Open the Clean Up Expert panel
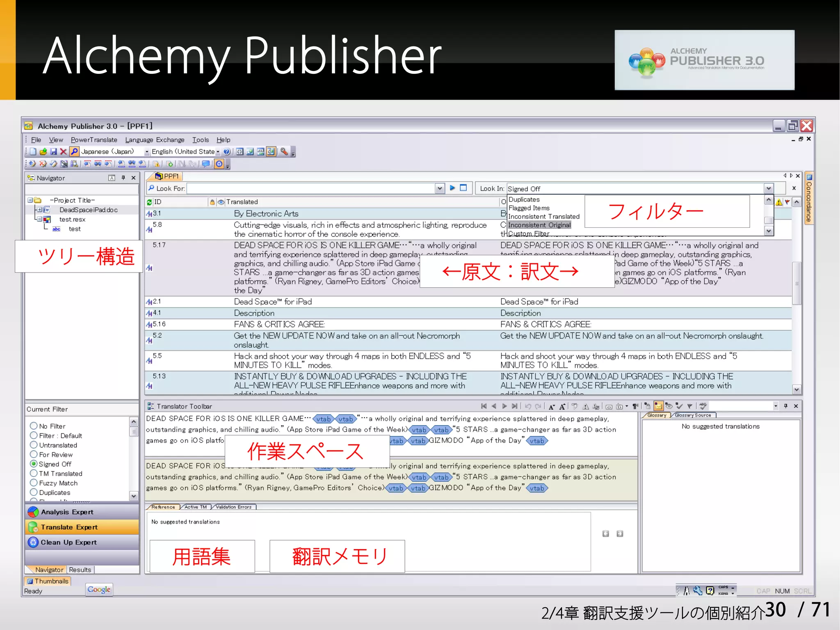Screen dimensions: 840x630 click(82, 542)
